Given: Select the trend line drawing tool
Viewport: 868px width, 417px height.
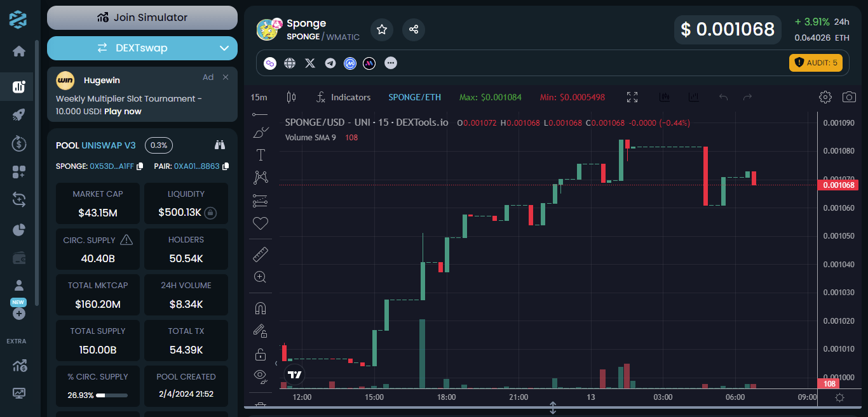Looking at the screenshot, I should click(x=261, y=114).
